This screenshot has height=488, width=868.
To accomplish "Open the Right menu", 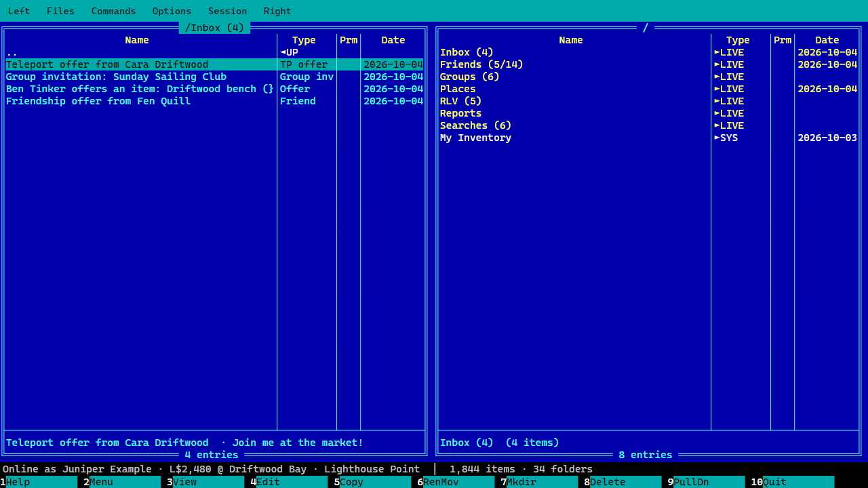I will [277, 11].
